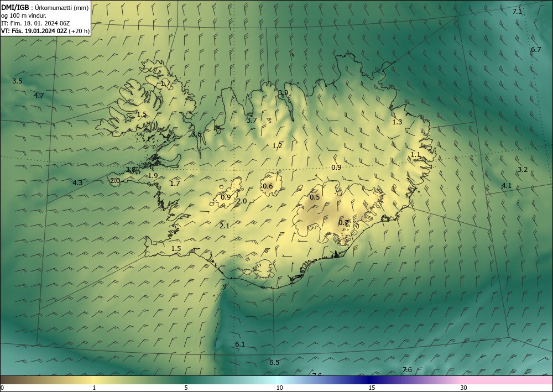Image resolution: width=553 pixels, height=392 pixels.
Task: Click the 4.7 value on the map
Action: [x=39, y=95]
